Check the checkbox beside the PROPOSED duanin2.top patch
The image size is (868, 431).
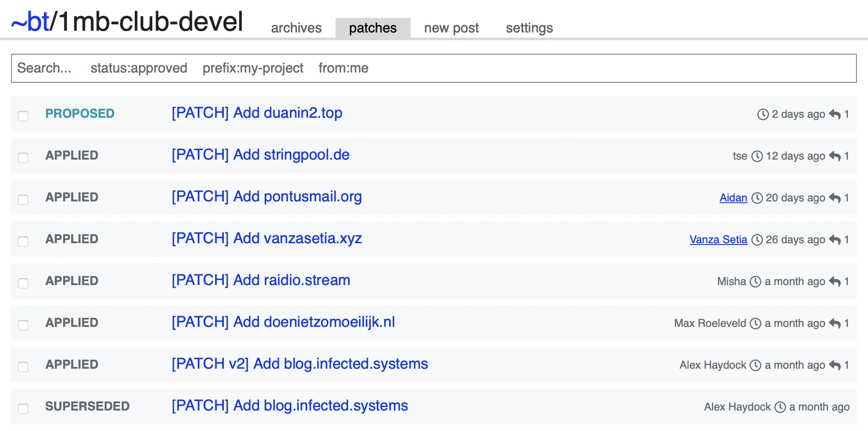(x=23, y=116)
